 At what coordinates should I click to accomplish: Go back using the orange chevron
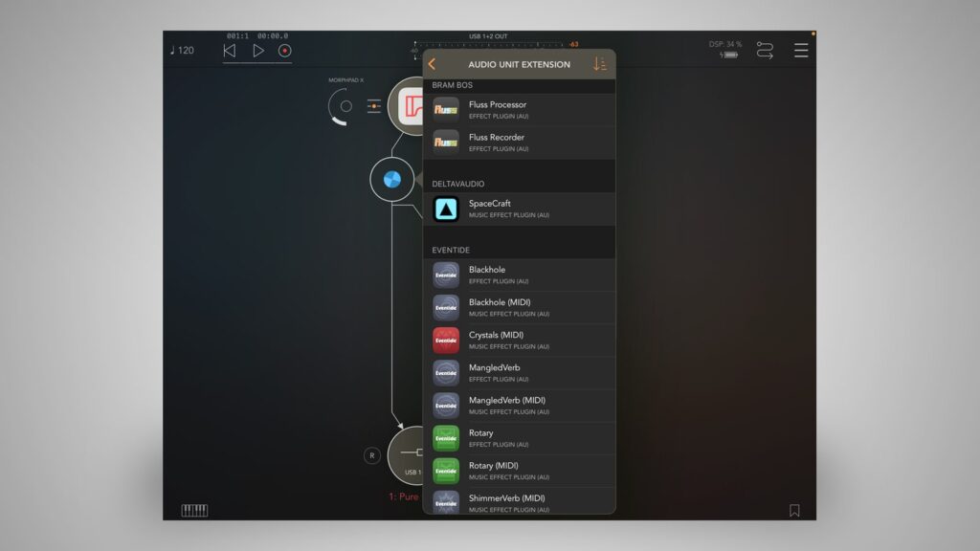tap(433, 64)
